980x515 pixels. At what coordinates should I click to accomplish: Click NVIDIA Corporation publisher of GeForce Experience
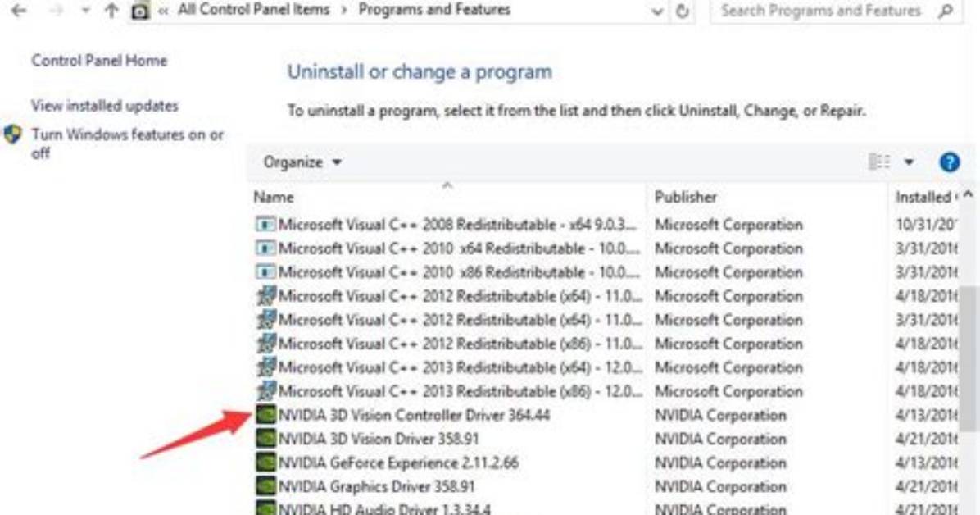coord(720,463)
